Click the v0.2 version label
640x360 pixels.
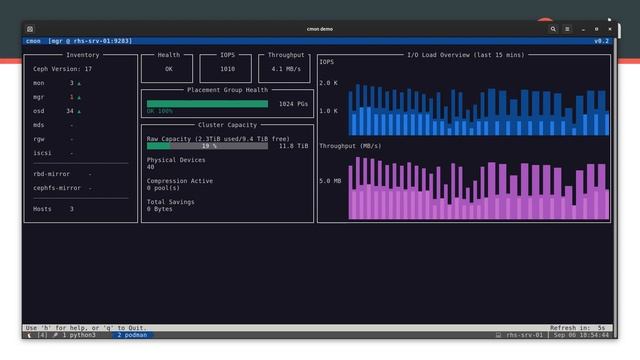601,41
